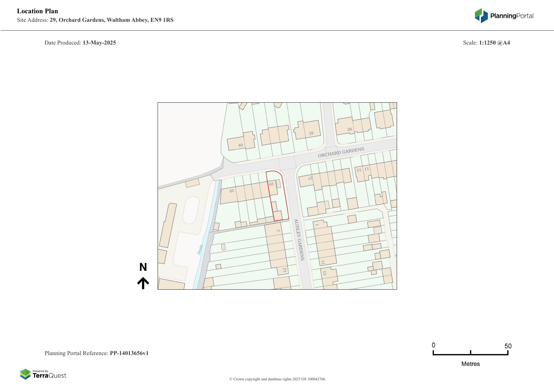Click the AUDLEY GARDENS street label

(x=299, y=239)
